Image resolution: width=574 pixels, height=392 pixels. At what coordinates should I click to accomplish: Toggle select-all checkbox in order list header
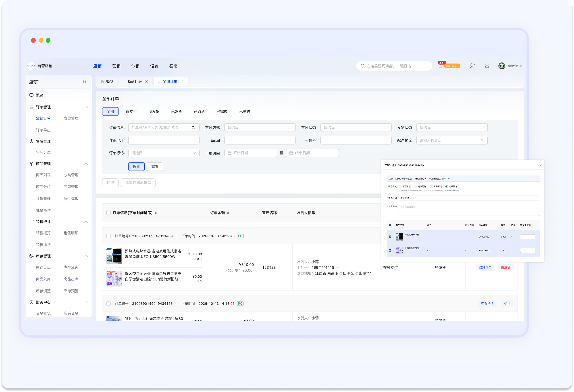click(108, 213)
